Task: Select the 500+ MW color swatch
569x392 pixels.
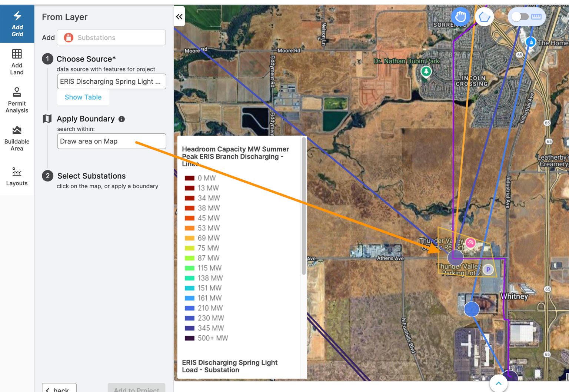Action: 190,338
